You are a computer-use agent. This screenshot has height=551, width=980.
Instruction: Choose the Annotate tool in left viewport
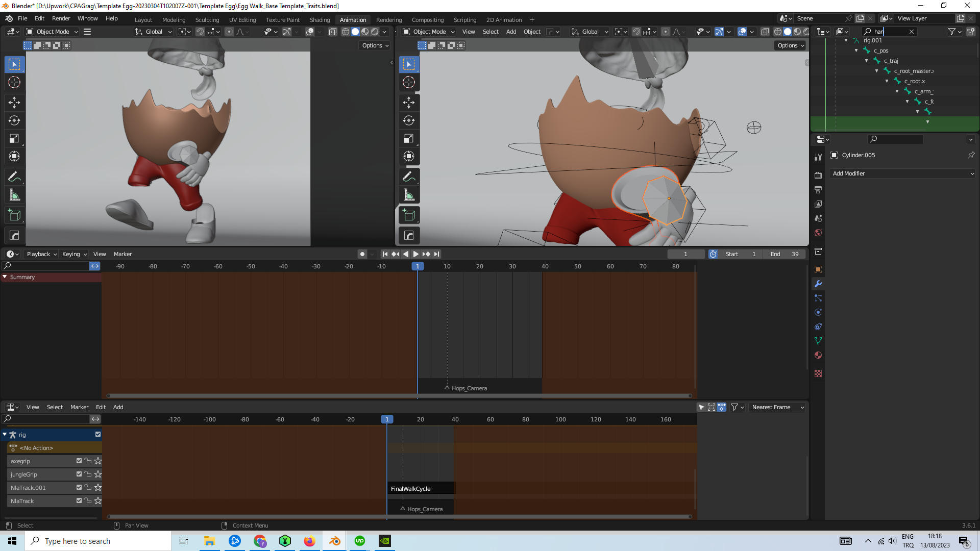pos(14,177)
